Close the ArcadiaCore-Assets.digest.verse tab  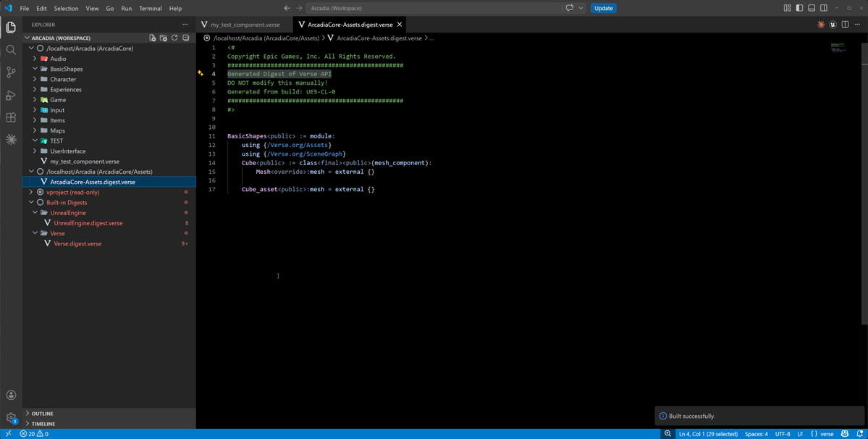tap(400, 25)
